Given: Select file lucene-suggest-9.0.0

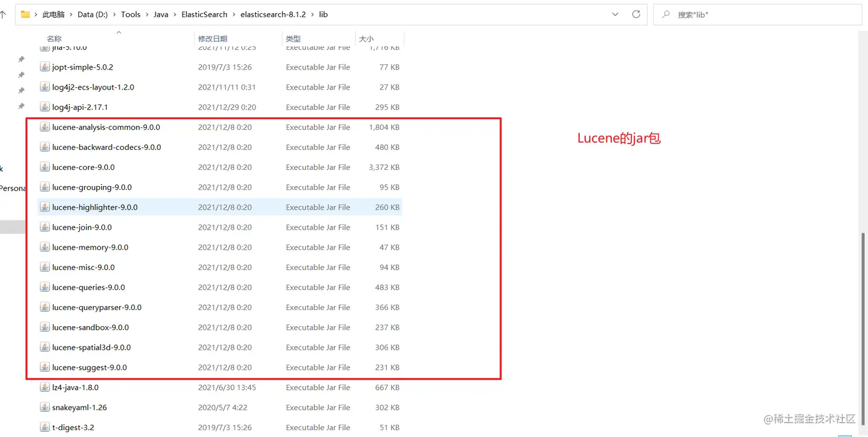Looking at the screenshot, I should (x=89, y=368).
